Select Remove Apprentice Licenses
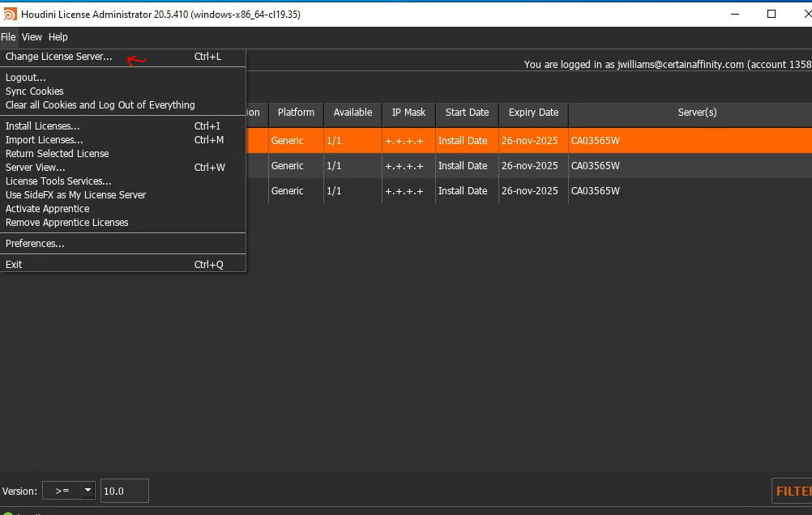Image resolution: width=812 pixels, height=515 pixels. coord(122,223)
